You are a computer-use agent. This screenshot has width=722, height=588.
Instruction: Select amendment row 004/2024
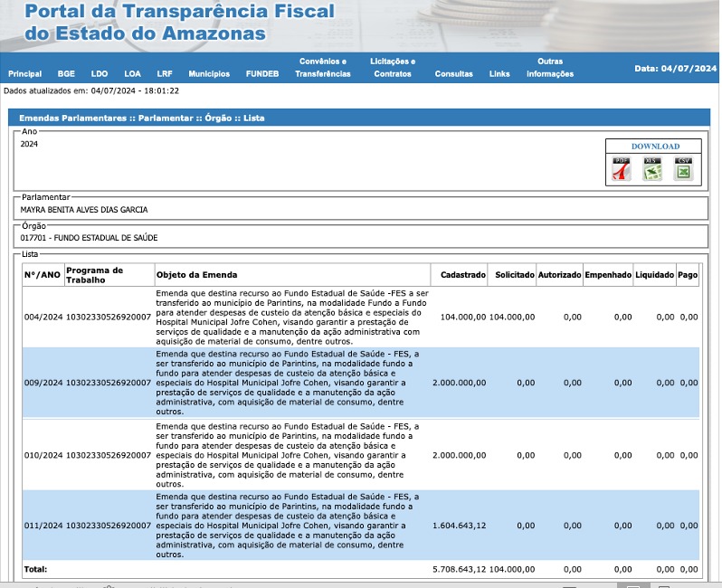pos(43,318)
